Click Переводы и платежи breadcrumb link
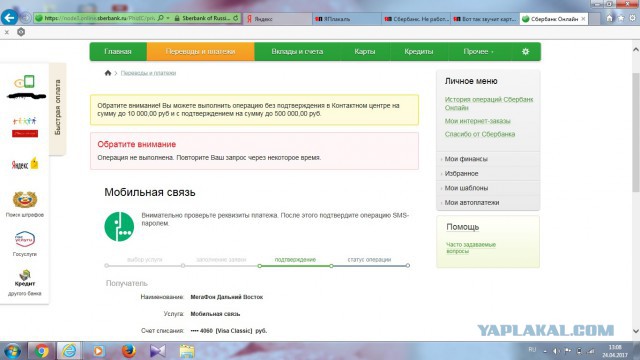Viewport: 640px width, 360px height. (148, 73)
